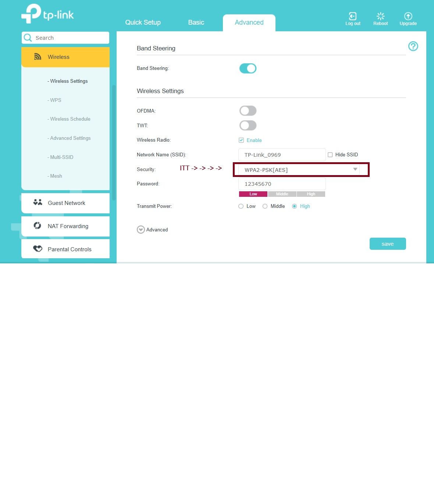434x504 pixels.
Task: Enable the TWT switch
Action: [248, 125]
